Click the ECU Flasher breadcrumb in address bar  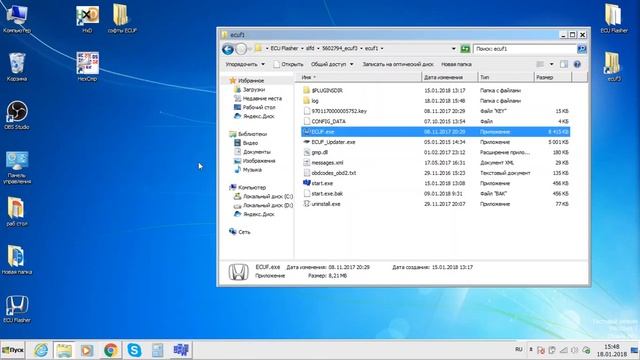[284, 48]
